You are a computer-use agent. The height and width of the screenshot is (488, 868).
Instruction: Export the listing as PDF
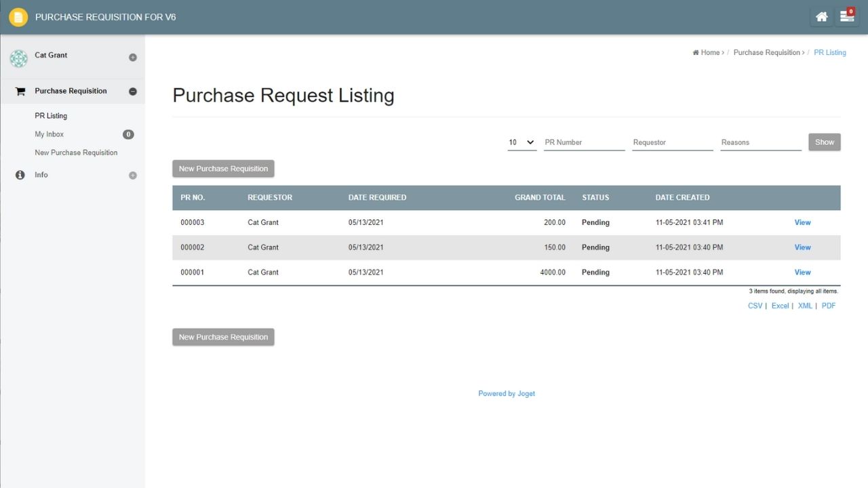828,306
